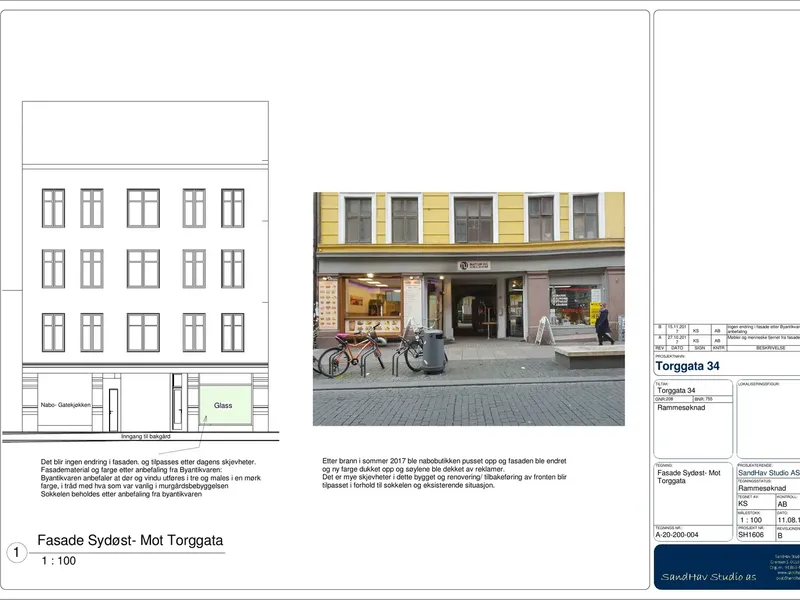
Task: Select the green 'Glass' storefront panel
Action: (225, 405)
